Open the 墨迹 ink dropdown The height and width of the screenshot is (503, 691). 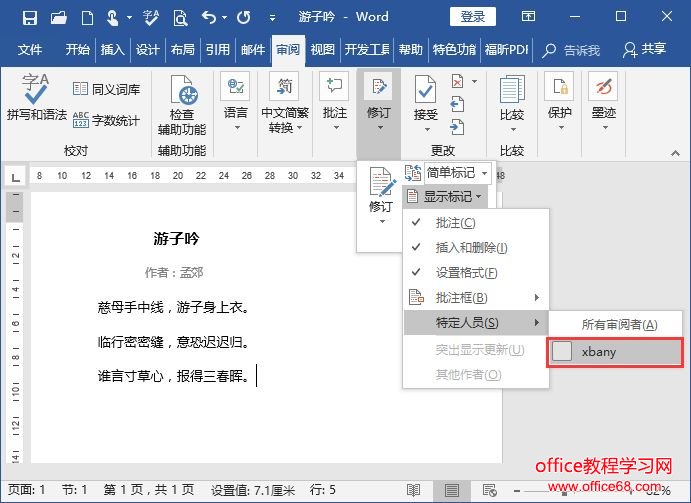pos(603,102)
